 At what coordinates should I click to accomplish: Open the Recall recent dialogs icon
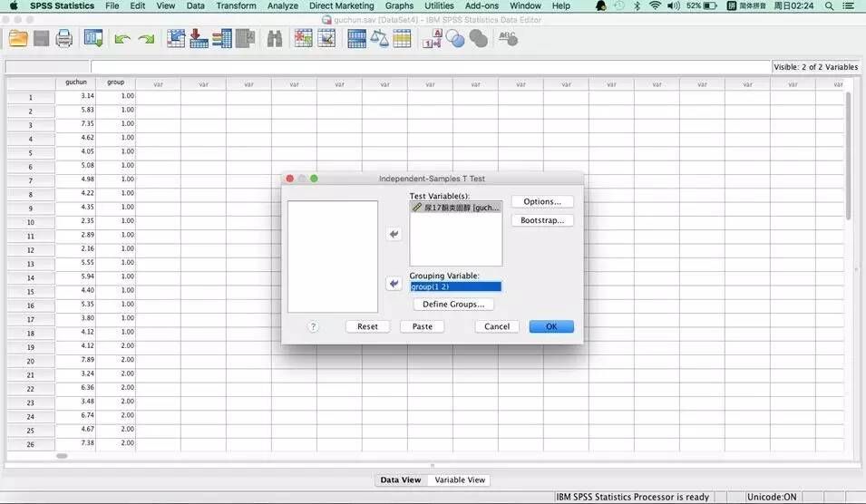pos(93,39)
